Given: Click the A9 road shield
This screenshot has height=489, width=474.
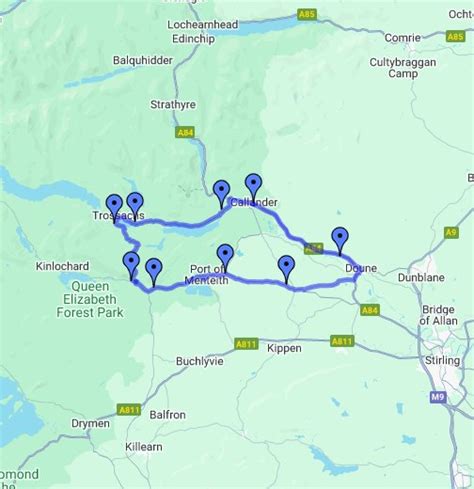Looking at the screenshot, I should (x=451, y=232).
